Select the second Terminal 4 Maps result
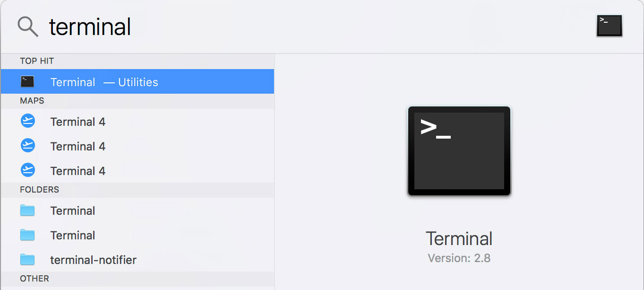The width and height of the screenshot is (644, 290). [78, 146]
